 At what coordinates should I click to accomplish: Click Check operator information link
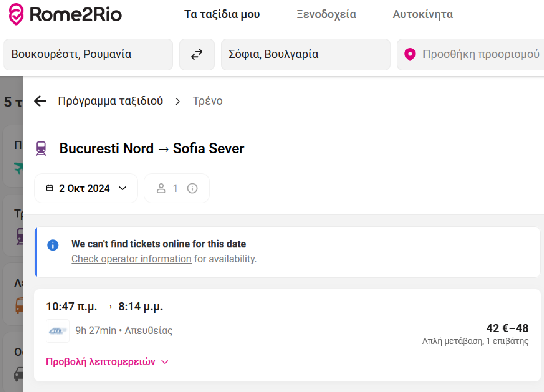131,259
